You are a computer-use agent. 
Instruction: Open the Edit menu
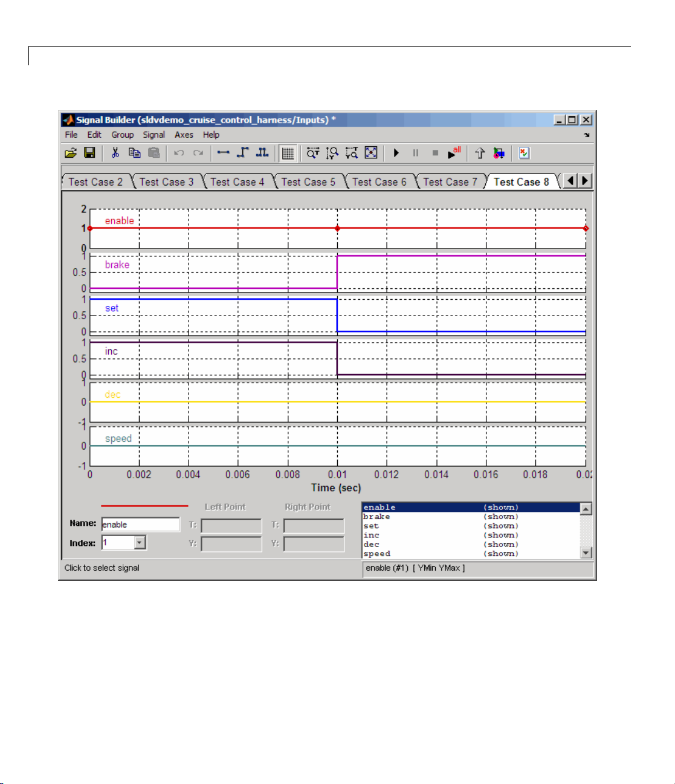coord(94,135)
